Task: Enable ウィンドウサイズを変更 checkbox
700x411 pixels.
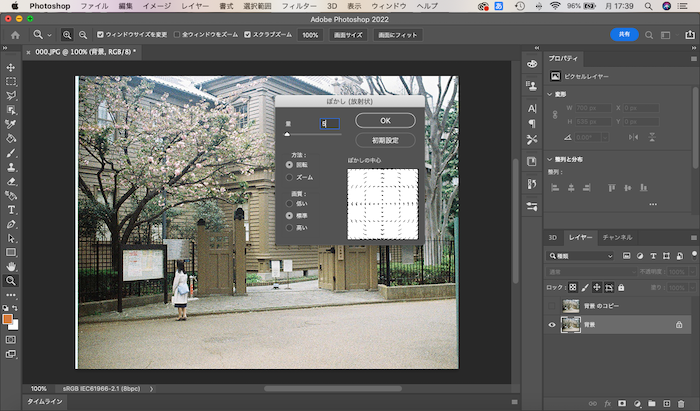Action: click(100, 35)
